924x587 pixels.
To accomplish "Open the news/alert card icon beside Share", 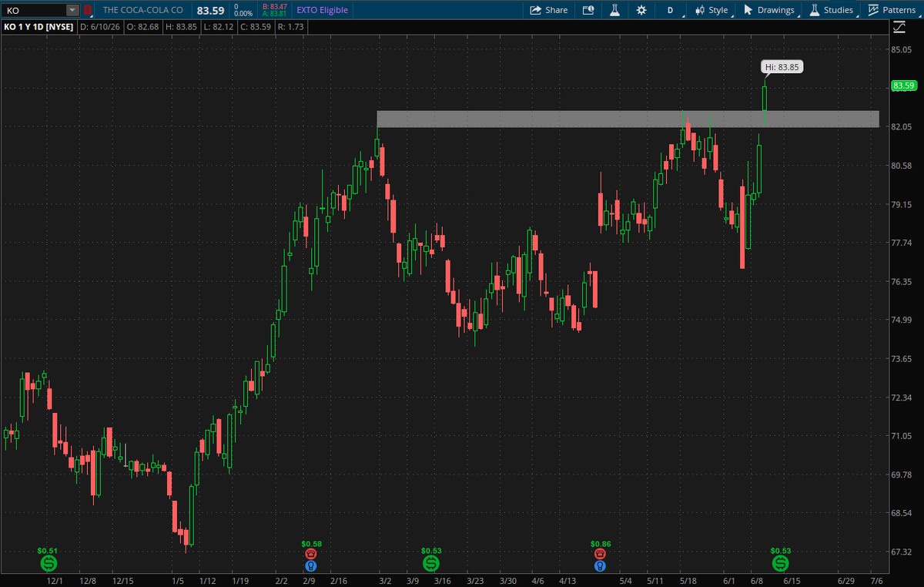I will (x=588, y=10).
